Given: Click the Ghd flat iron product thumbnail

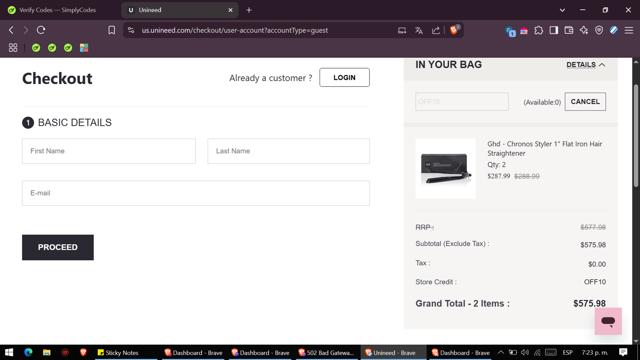Looking at the screenshot, I should 446,169.
